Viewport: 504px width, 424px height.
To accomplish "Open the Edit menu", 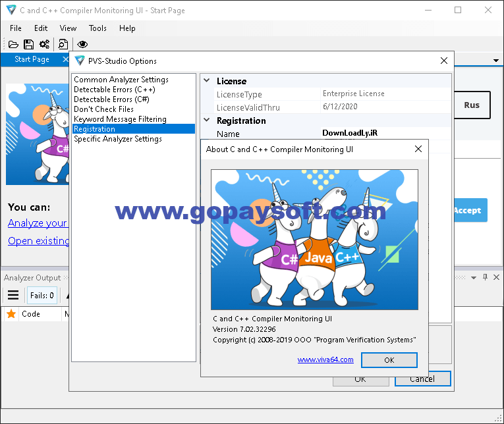I will pyautogui.click(x=41, y=28).
